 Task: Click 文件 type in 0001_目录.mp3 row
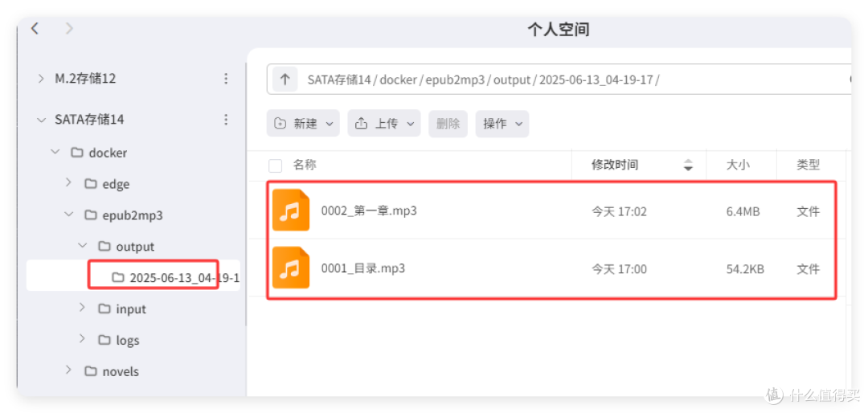(809, 270)
